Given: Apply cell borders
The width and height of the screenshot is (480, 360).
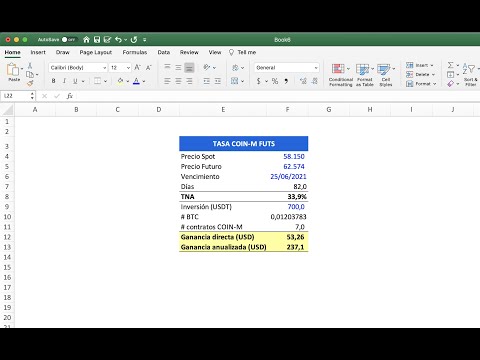Looking at the screenshot, I should pos(97,81).
